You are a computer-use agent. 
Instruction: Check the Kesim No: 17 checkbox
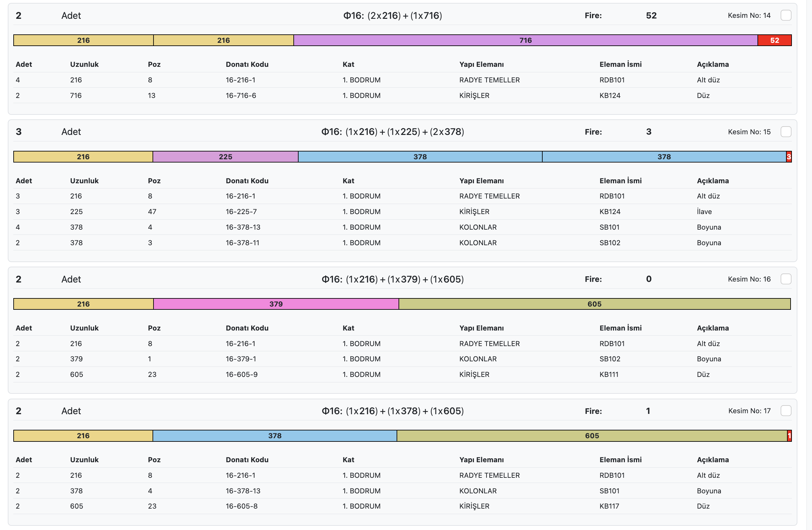coord(786,411)
